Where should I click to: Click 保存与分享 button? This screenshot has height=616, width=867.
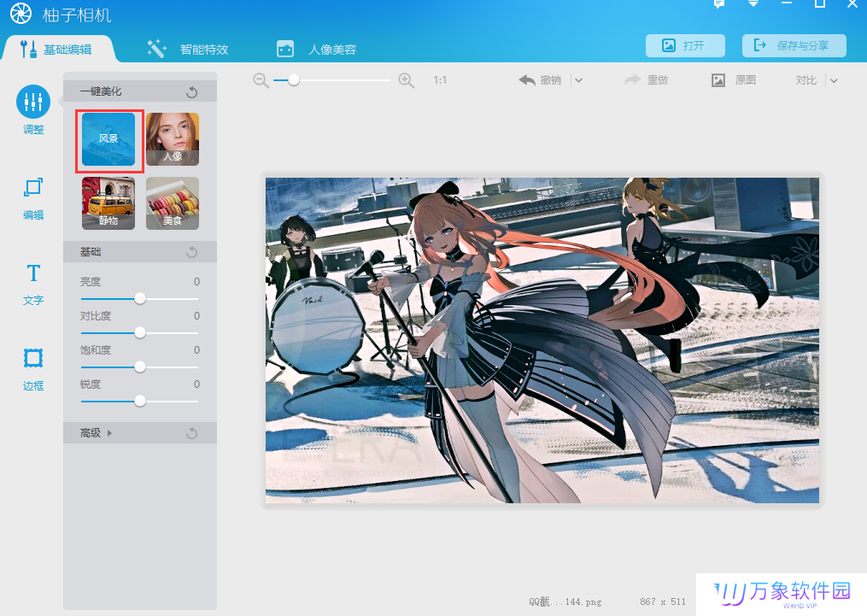click(794, 45)
